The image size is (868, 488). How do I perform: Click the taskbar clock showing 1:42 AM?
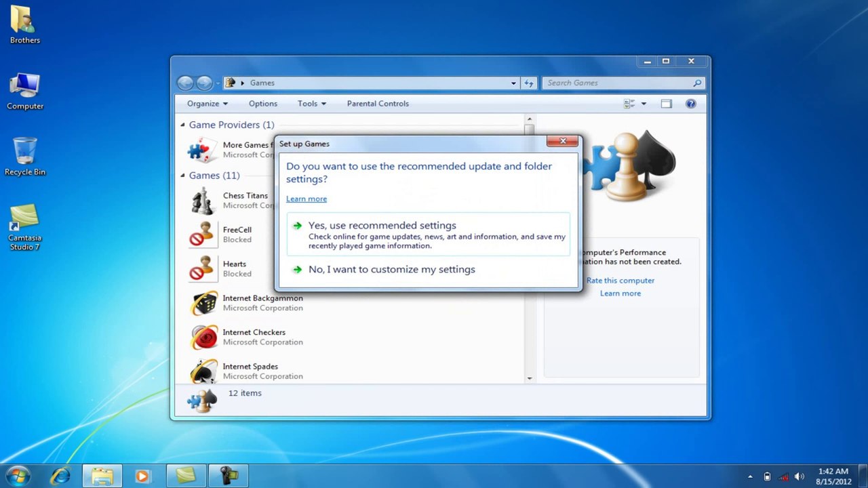coord(833,476)
